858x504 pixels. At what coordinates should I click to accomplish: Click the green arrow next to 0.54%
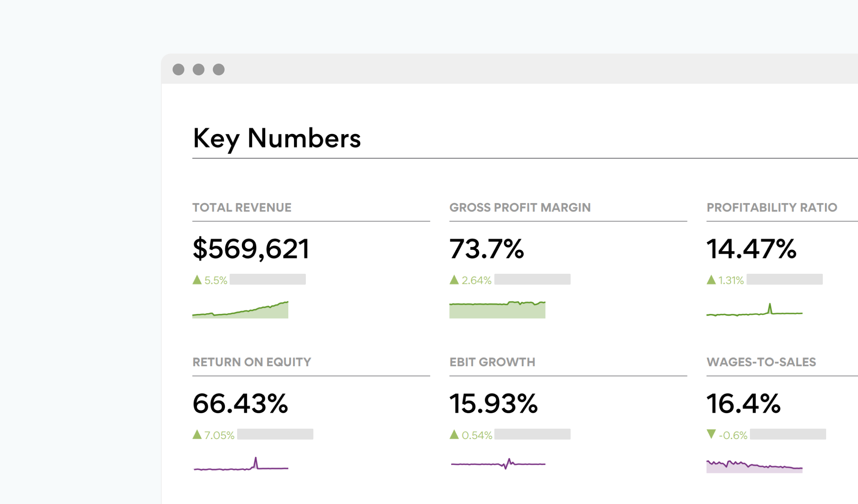point(455,435)
